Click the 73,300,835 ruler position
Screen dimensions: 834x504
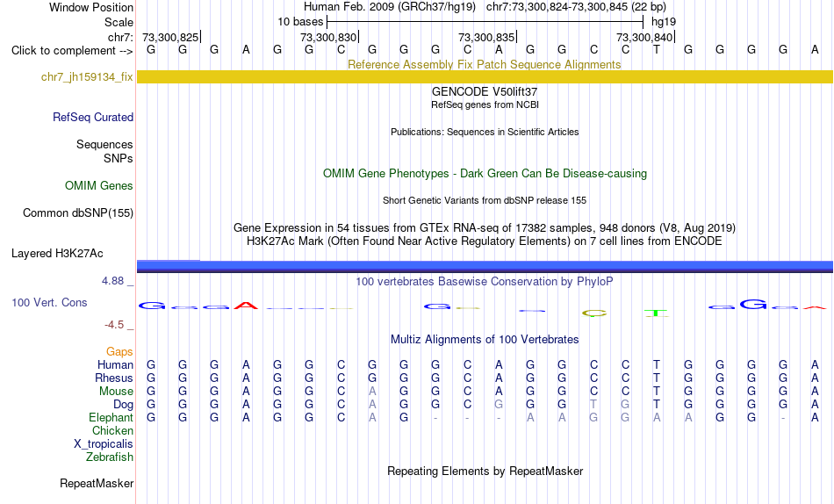click(486, 37)
